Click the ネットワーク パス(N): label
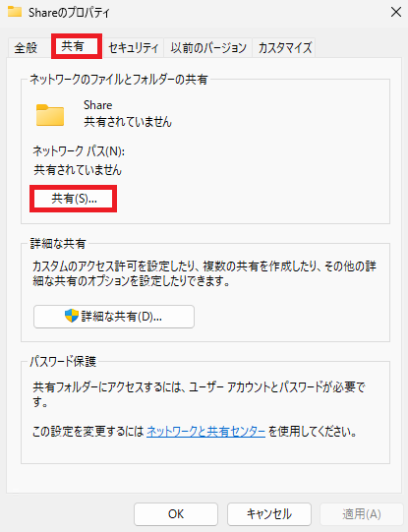408x532 pixels. tap(79, 151)
